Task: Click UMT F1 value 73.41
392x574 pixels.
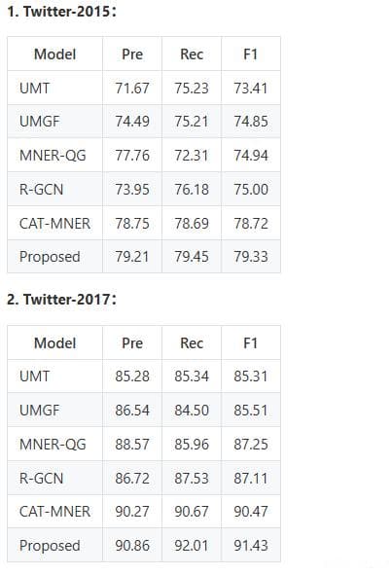Action: coord(251,89)
